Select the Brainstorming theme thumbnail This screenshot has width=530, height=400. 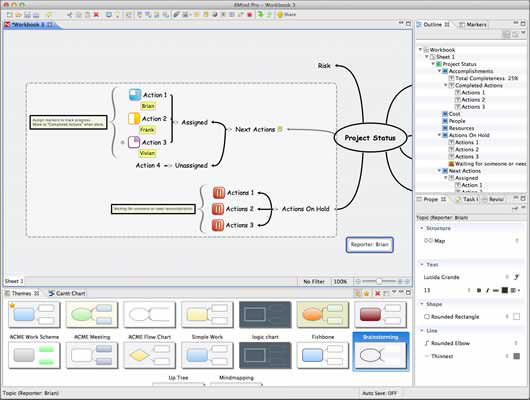tap(381, 352)
